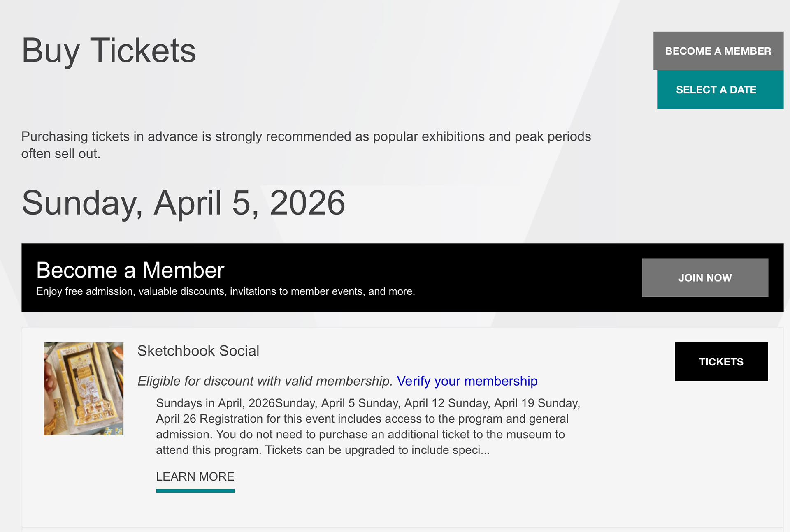Click the Sketchbook Social event thumbnail

84,389
